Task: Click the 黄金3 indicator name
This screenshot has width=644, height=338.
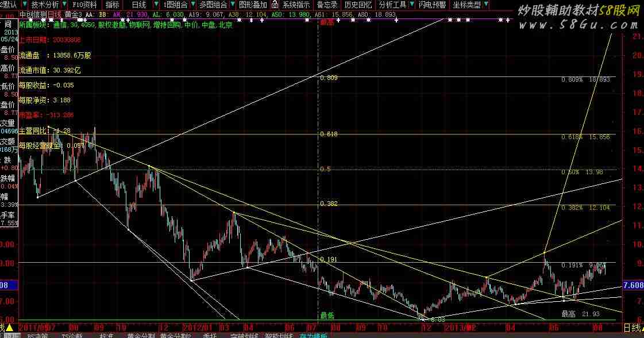Action: pyautogui.click(x=74, y=15)
